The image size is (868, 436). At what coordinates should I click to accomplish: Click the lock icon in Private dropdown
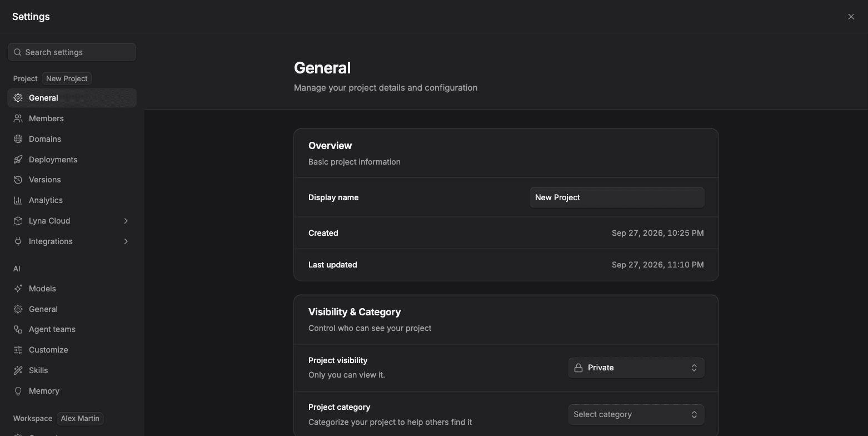578,368
